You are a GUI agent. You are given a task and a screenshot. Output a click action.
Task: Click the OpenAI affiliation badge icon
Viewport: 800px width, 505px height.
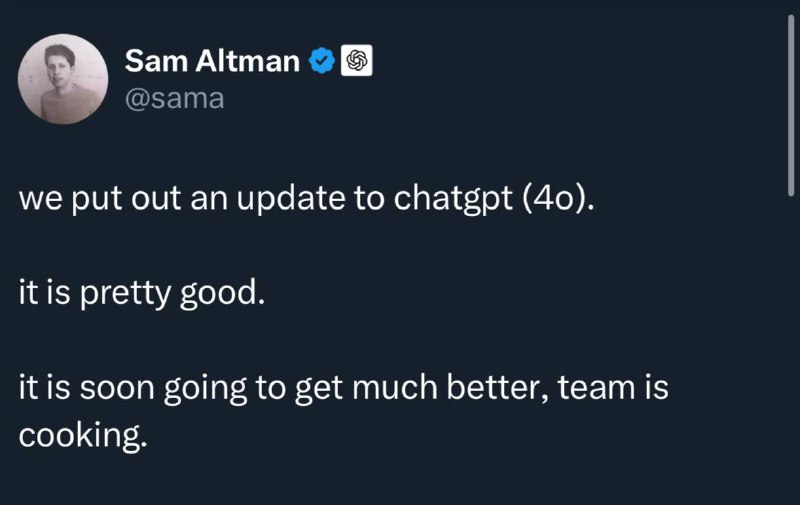pyautogui.click(x=356, y=60)
